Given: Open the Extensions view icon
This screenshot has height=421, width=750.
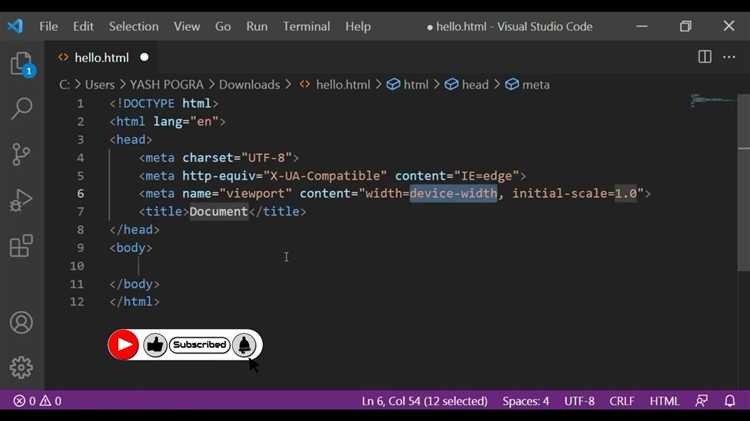Looking at the screenshot, I should [21, 245].
